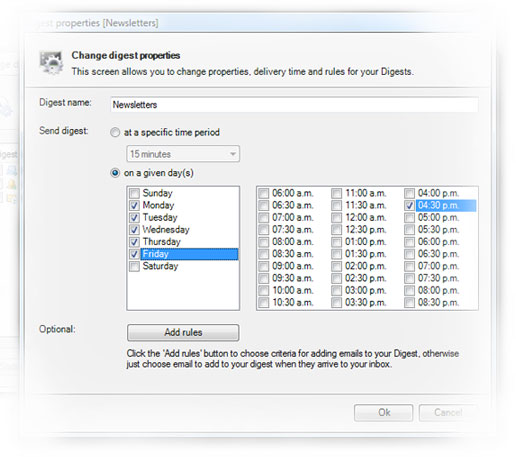Check the 09:30 a.m. time slot
Screen dimensions: 516x457
264,278
